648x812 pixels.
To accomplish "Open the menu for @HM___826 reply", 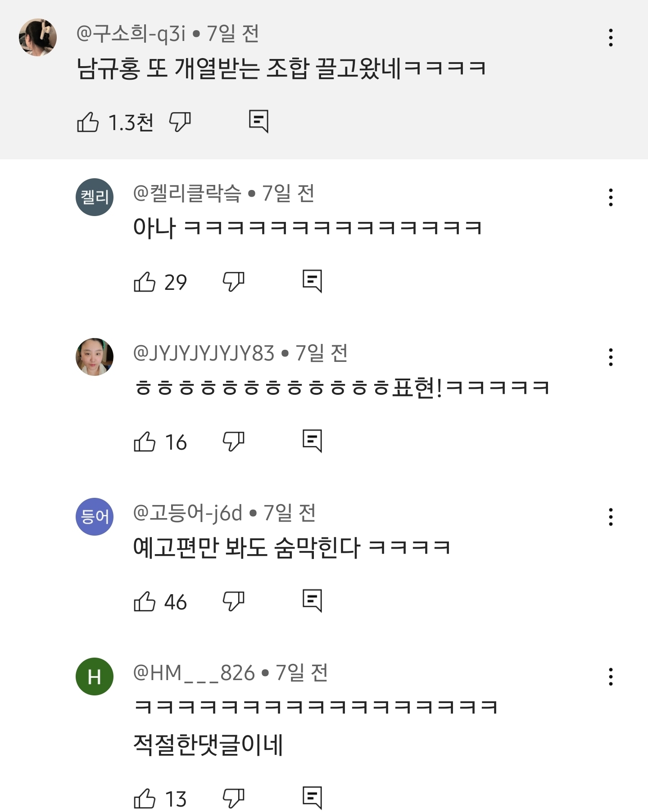I will 611,677.
